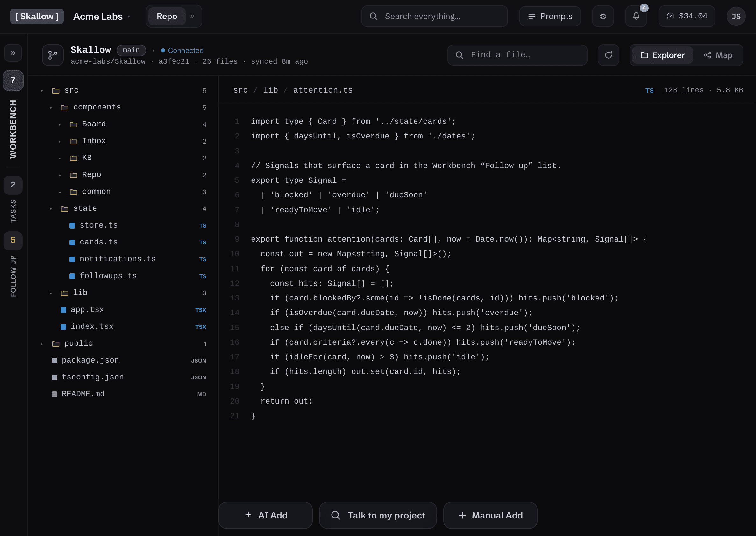Click code line number 9
The width and height of the screenshot is (756, 536).
click(x=237, y=239)
